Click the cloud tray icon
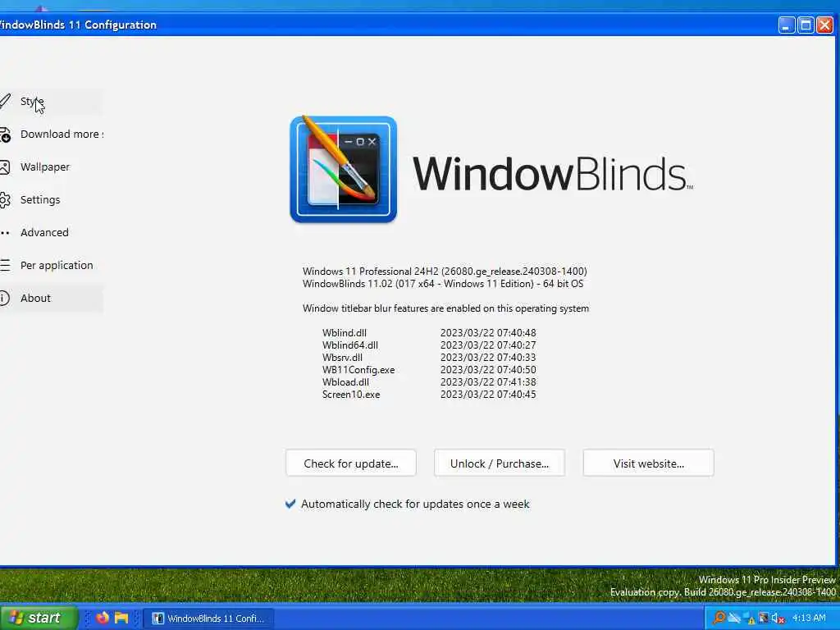This screenshot has width=840, height=630. coord(734,619)
